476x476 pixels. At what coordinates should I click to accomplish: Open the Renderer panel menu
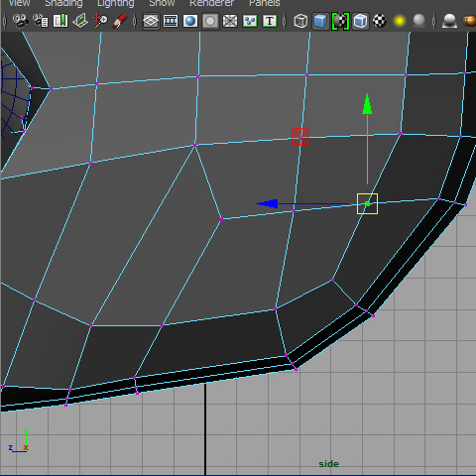(212, 3)
